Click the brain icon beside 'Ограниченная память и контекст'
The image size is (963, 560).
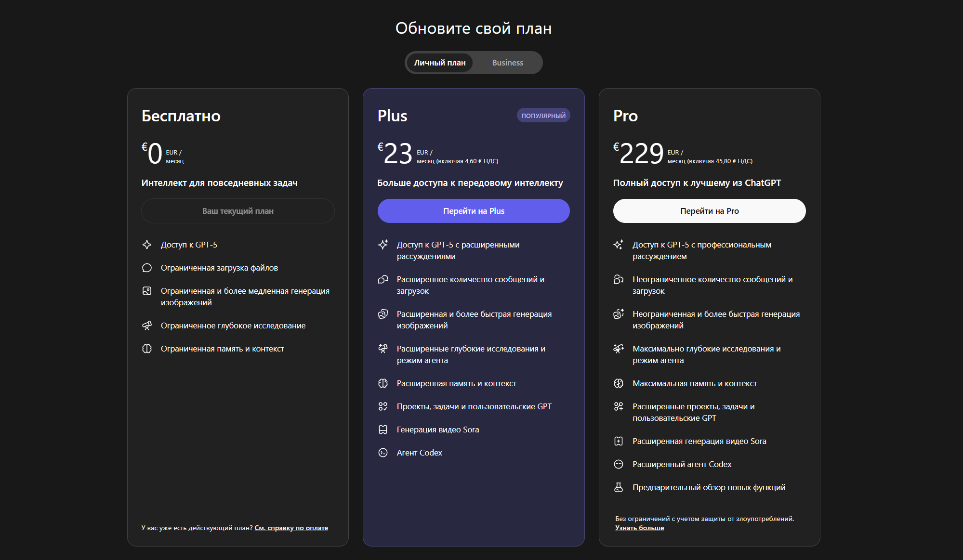point(147,349)
